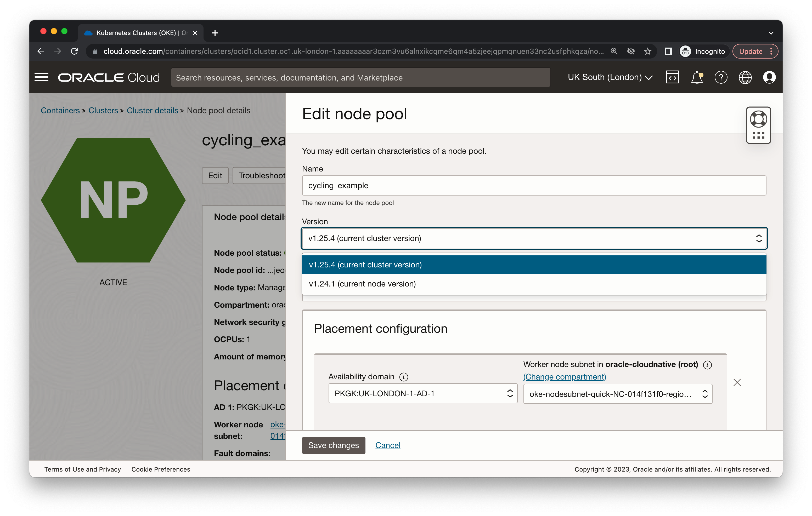Open the user profile avatar menu
812x516 pixels.
click(769, 77)
